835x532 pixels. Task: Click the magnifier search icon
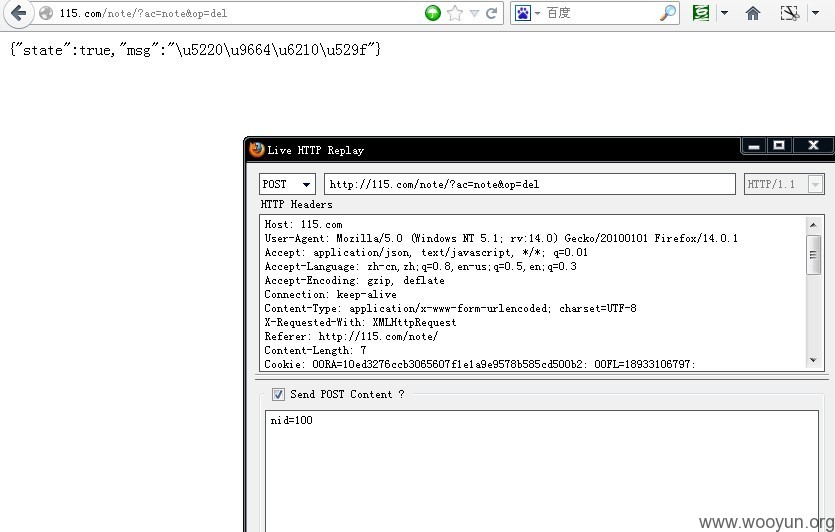point(668,13)
